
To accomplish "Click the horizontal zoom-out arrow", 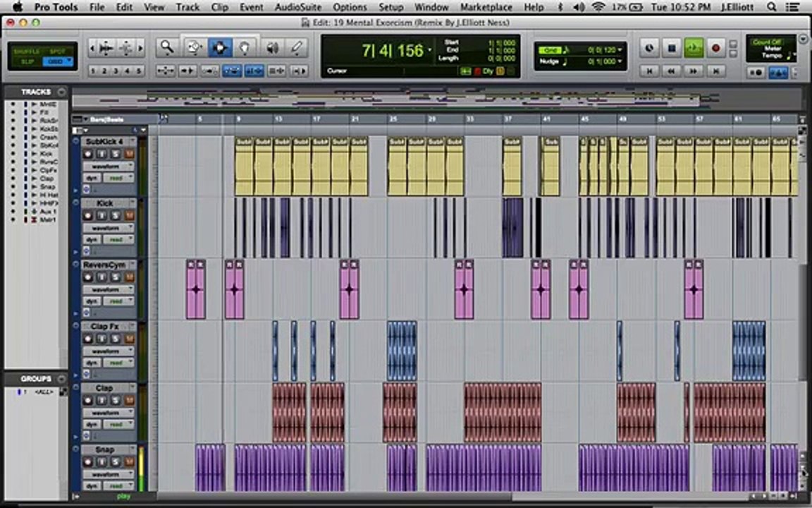I will coord(92,48).
